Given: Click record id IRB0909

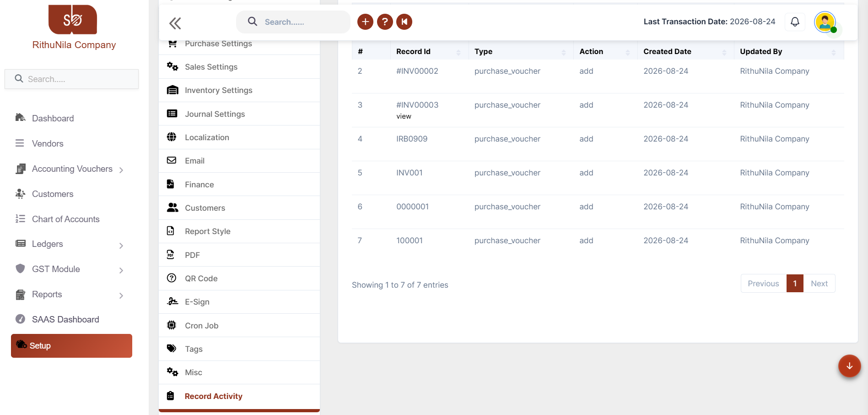Looking at the screenshot, I should click(412, 139).
